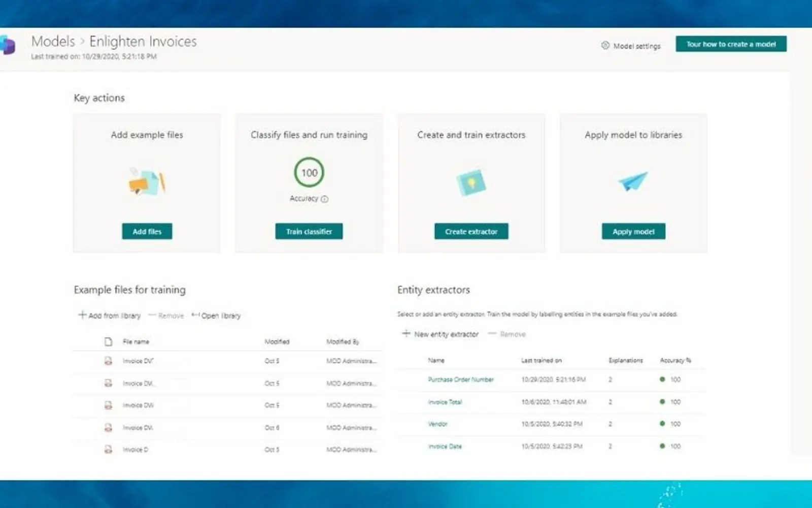
Task: Click the 100 accuracy score circle
Action: coord(309,173)
